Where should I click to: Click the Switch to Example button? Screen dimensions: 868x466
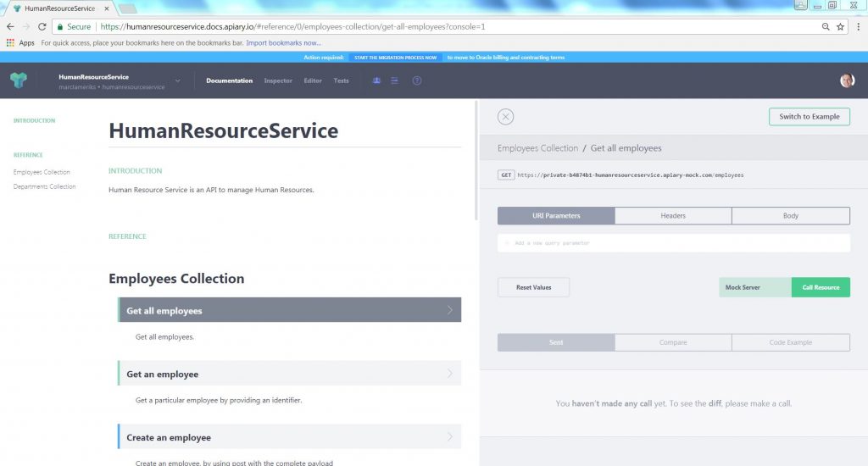[809, 117]
